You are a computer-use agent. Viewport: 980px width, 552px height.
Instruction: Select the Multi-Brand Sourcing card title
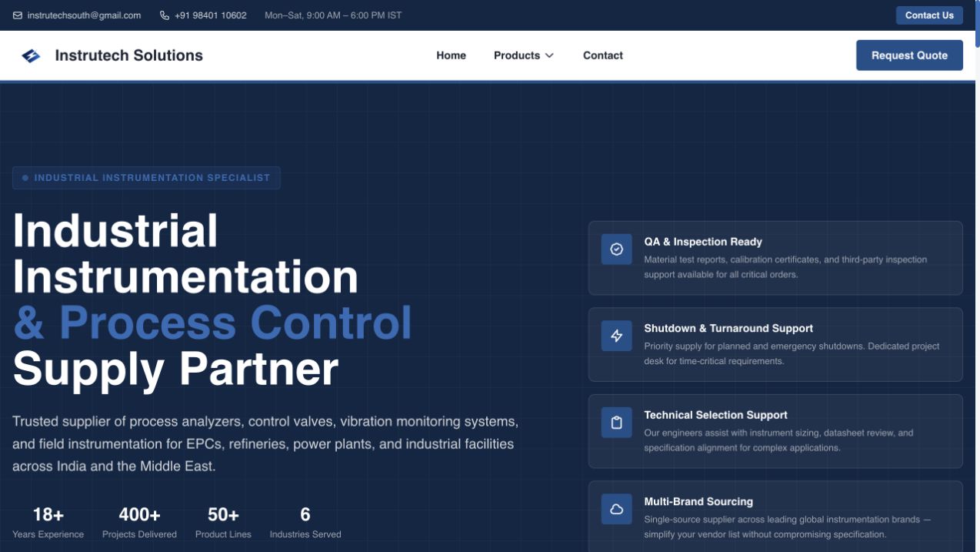click(698, 501)
